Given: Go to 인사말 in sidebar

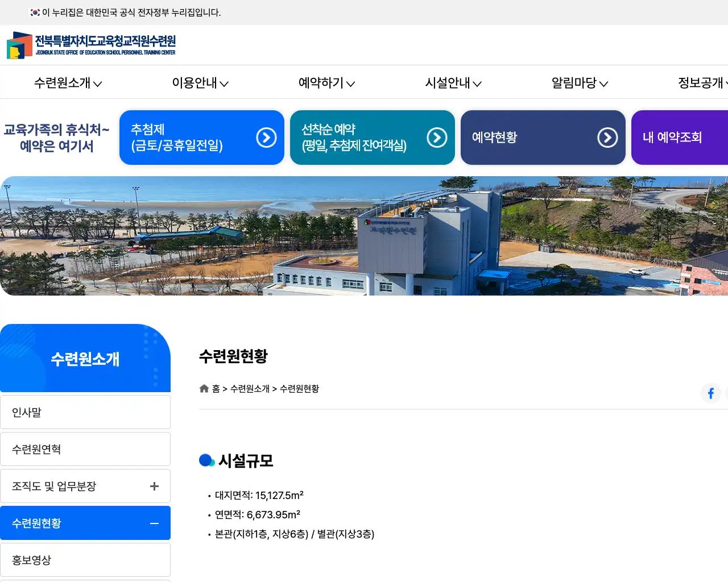Looking at the screenshot, I should [x=85, y=413].
